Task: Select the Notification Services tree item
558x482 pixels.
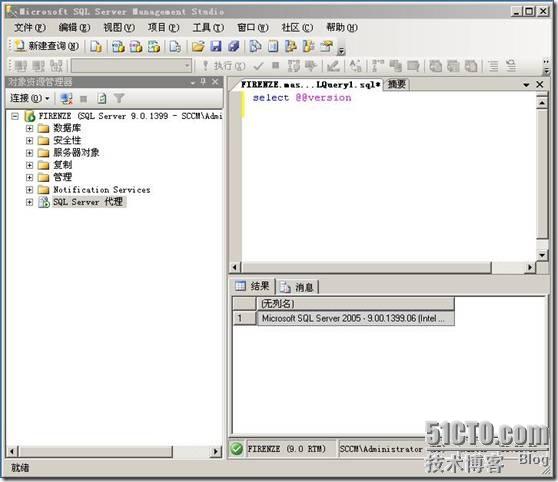Action: [x=102, y=190]
